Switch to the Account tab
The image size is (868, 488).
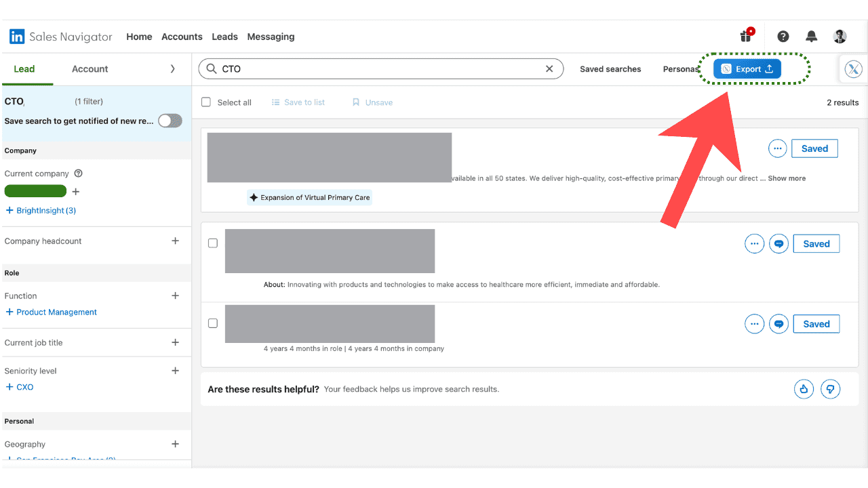point(90,69)
